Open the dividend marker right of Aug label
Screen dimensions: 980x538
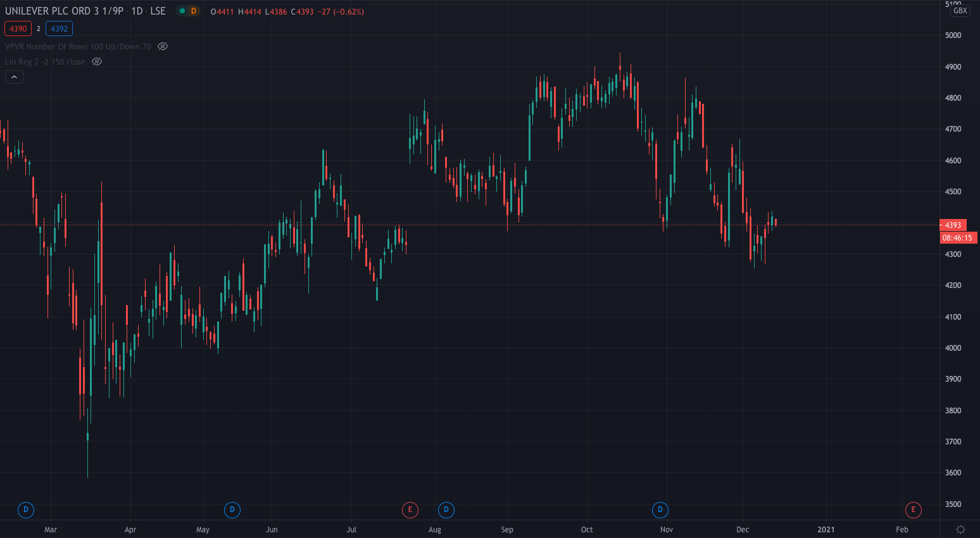tap(446, 510)
